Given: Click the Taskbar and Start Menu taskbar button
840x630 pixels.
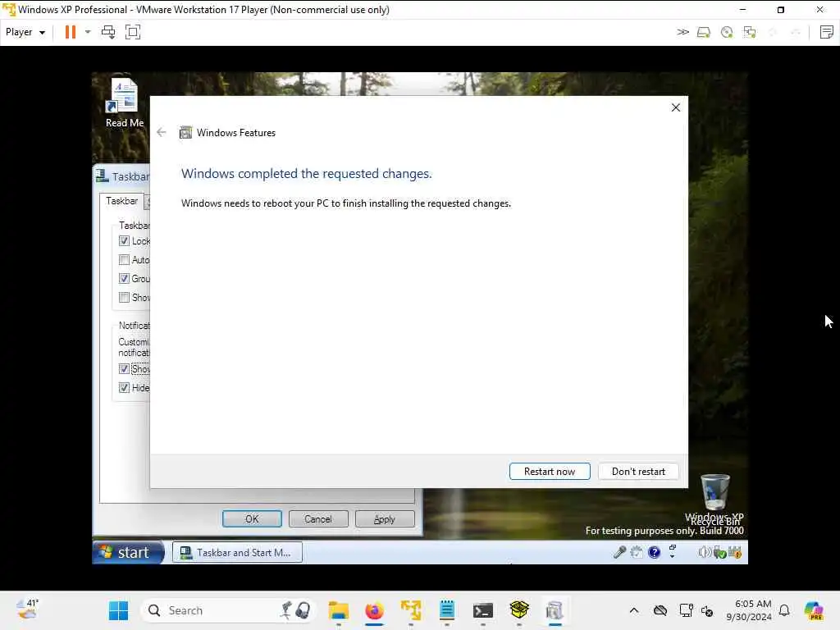Looking at the screenshot, I should [x=237, y=552].
